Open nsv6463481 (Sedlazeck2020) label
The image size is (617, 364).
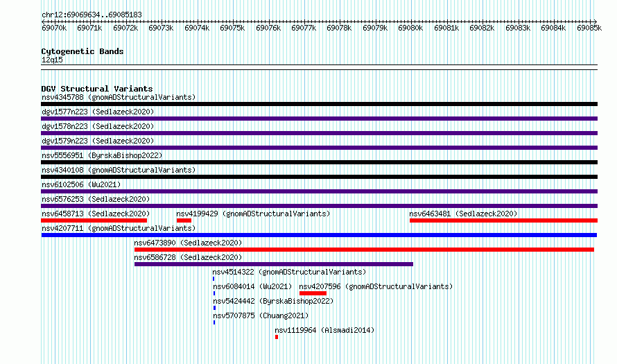pyautogui.click(x=463, y=214)
